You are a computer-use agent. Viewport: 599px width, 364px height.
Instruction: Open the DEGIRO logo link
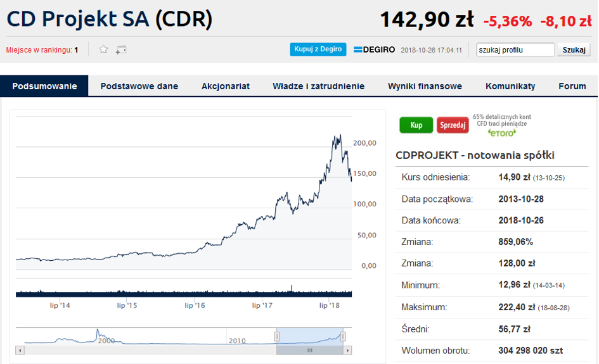[374, 49]
